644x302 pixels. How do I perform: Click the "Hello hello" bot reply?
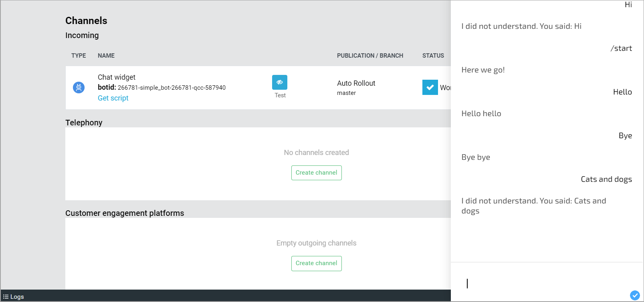tap(481, 114)
